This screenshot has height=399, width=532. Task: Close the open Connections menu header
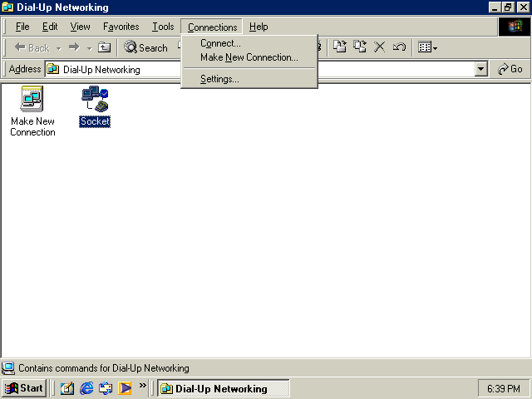click(212, 27)
